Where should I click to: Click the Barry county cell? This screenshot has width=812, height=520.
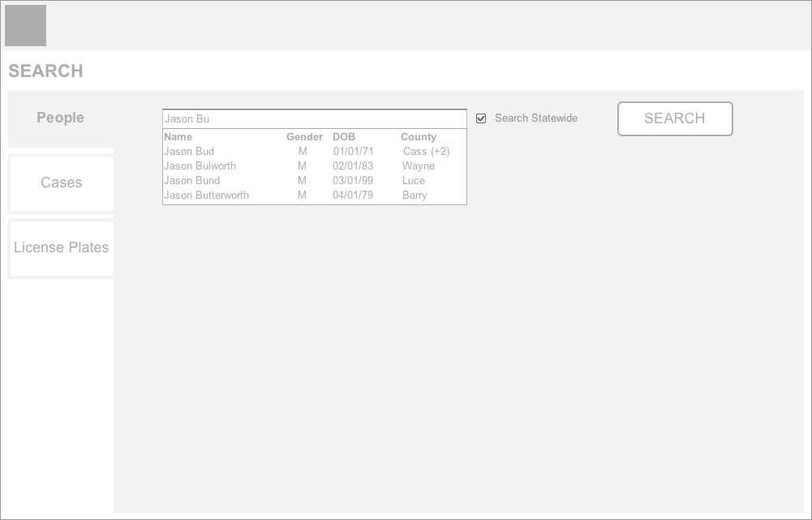click(415, 196)
